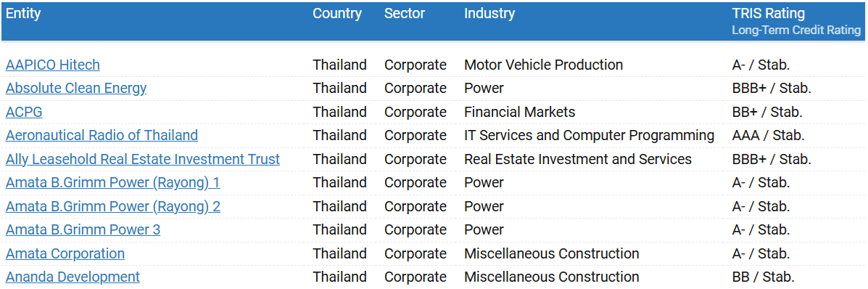Open the Absolute Clean Energy link

tap(76, 88)
